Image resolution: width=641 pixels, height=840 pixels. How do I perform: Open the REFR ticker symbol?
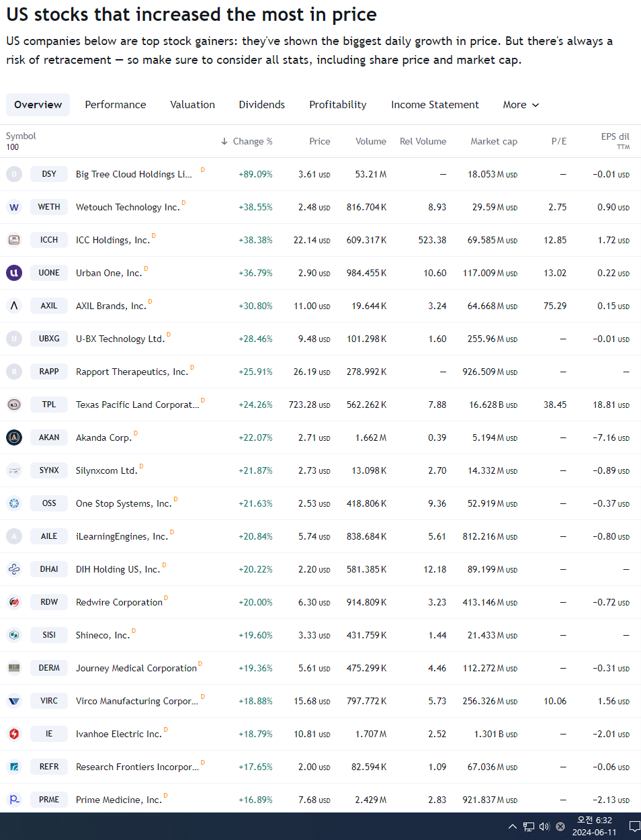click(x=49, y=767)
